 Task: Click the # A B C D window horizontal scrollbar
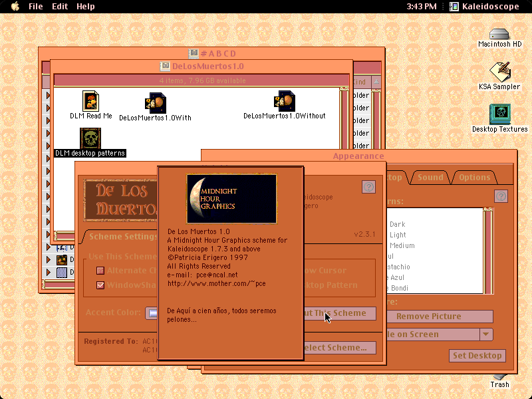(59, 285)
